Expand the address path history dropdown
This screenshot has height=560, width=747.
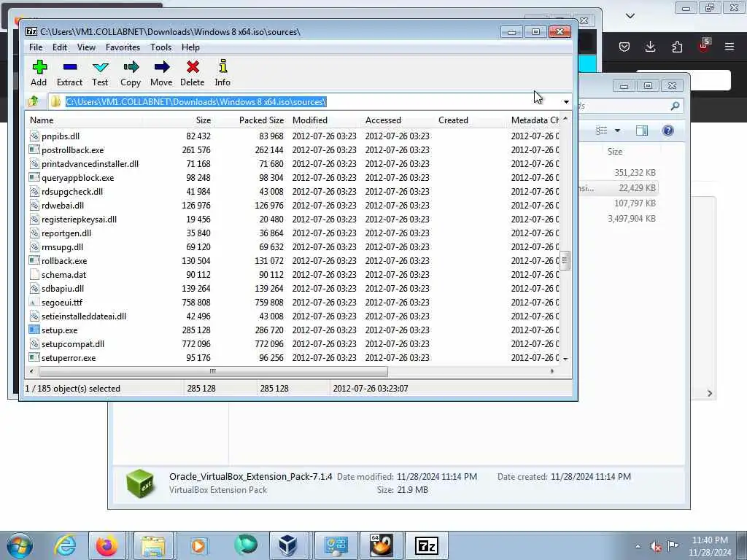566,101
